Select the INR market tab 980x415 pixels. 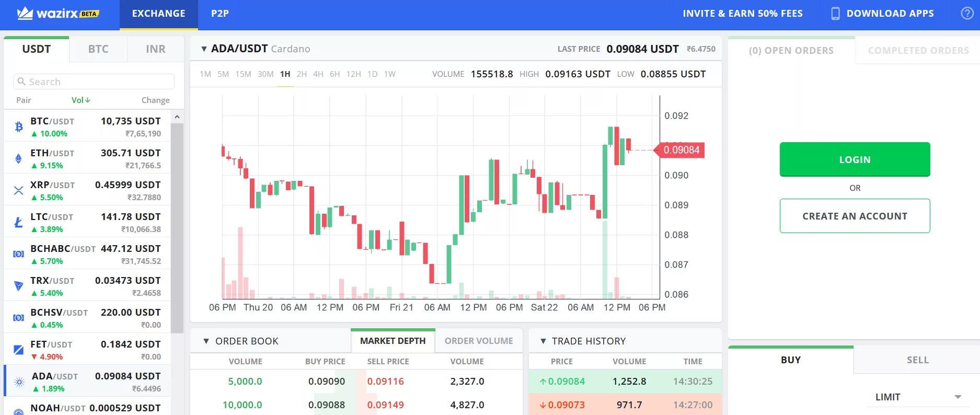(156, 49)
